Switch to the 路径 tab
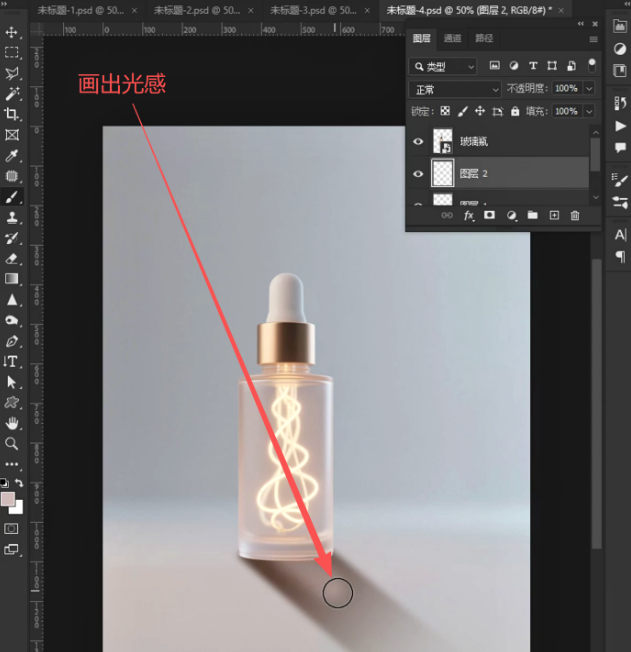The width and height of the screenshot is (631, 652). (484, 38)
